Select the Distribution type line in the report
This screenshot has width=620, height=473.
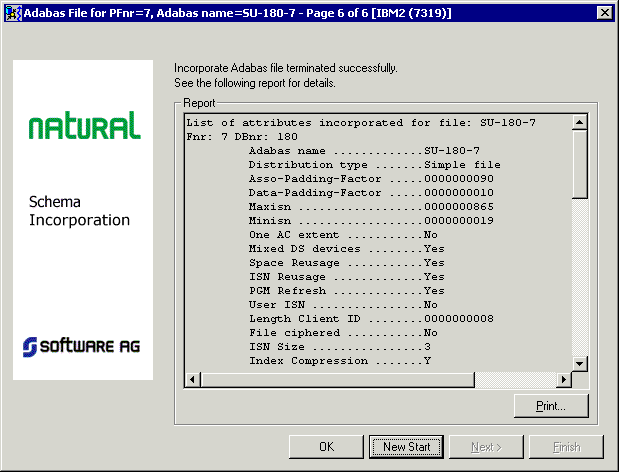(374, 164)
